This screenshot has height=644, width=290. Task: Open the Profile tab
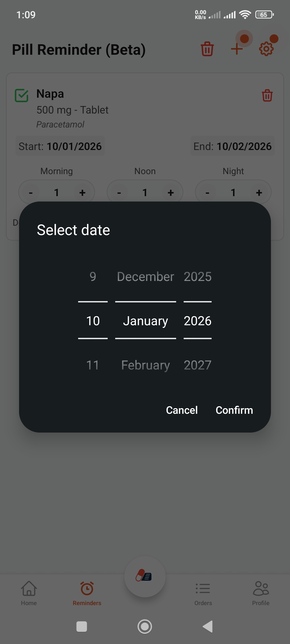[x=260, y=593]
